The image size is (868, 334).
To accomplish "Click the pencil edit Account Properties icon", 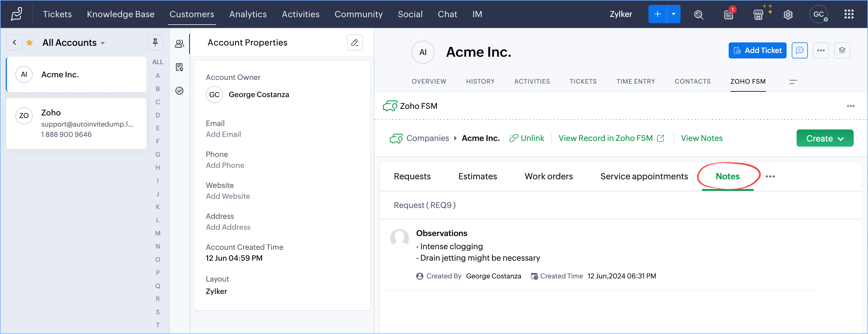I will click(355, 42).
